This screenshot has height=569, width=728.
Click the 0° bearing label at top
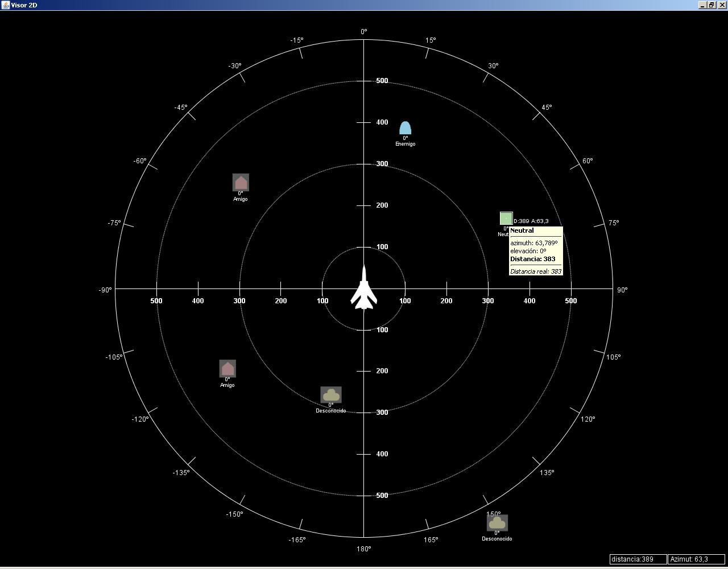(x=364, y=32)
